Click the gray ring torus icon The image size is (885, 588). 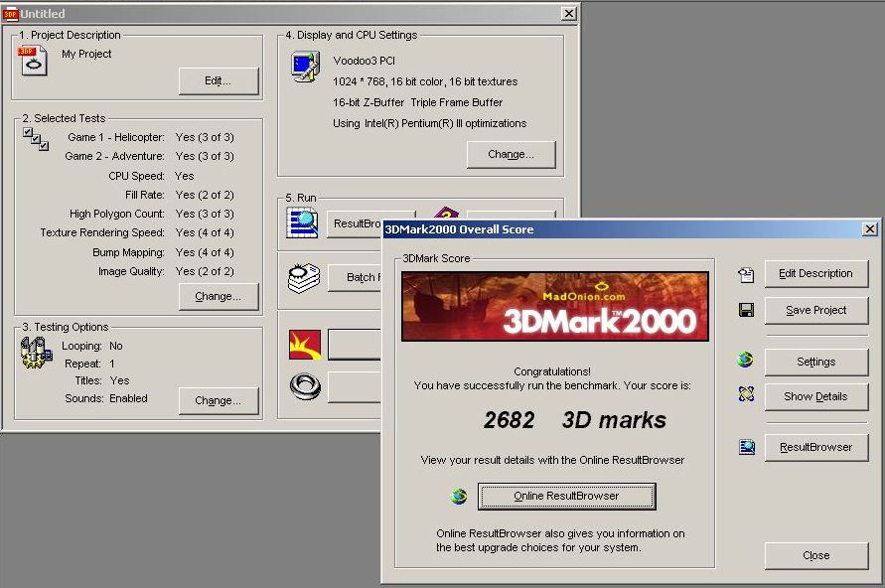click(305, 386)
